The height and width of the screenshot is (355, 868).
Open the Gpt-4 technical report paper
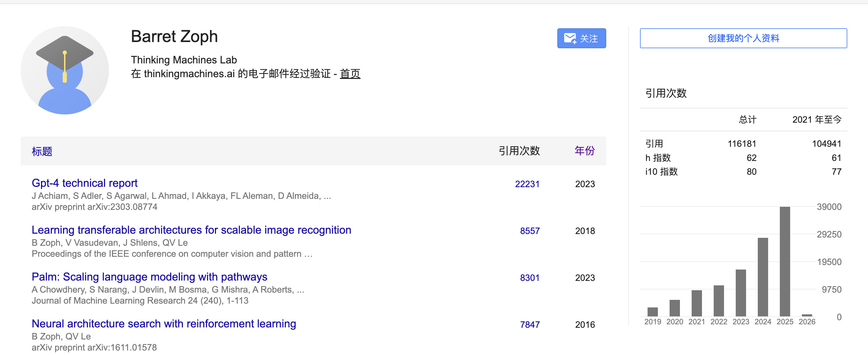pos(84,183)
